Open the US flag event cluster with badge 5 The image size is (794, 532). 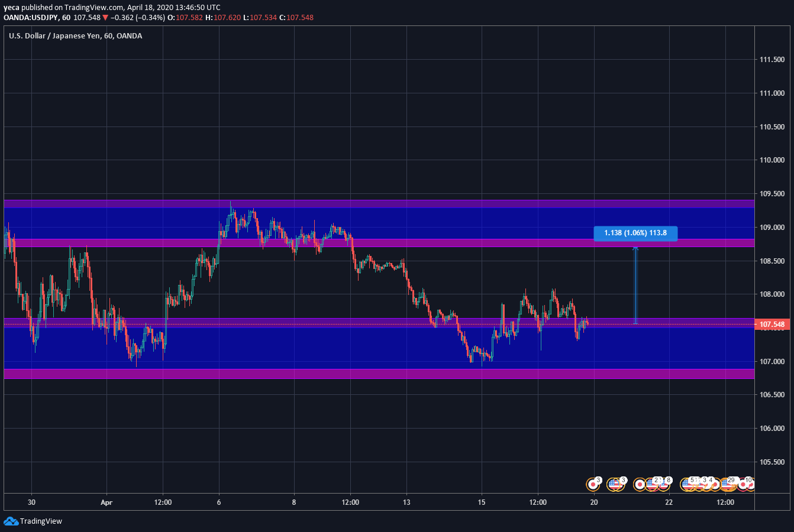(689, 485)
